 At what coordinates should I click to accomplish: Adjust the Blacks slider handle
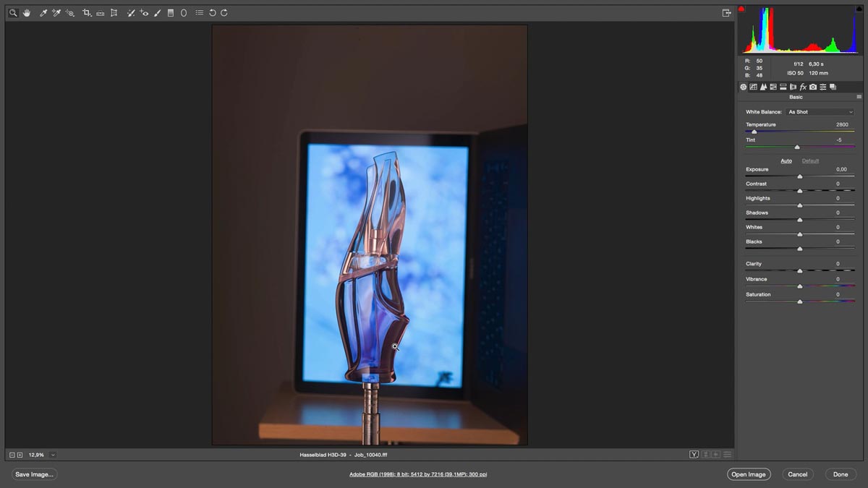point(800,248)
